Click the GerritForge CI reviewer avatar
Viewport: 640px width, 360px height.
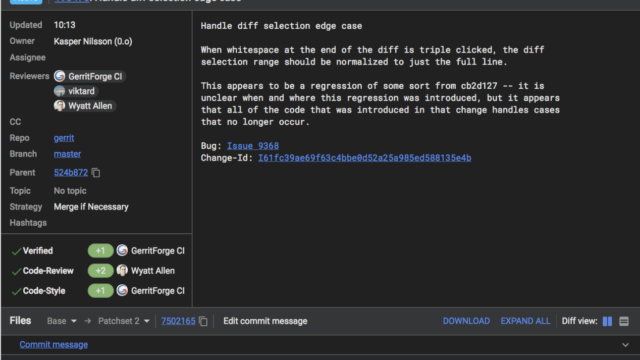coord(60,76)
